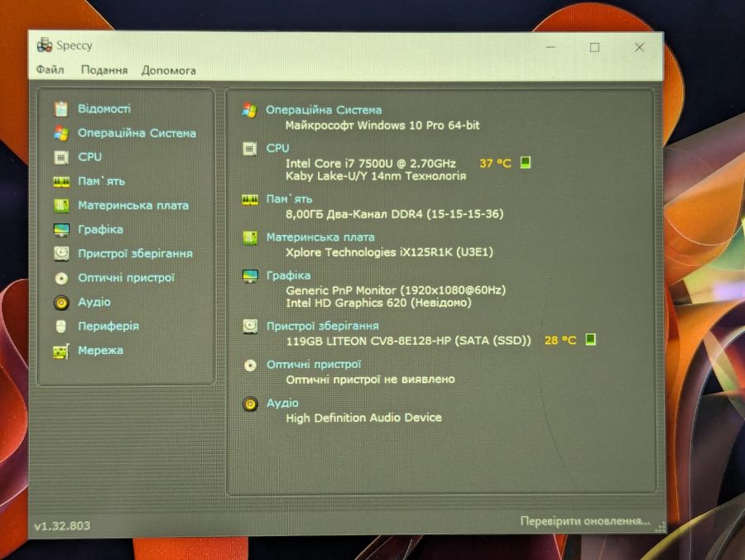Click Майкрософт Windows 10 Pro 64-bit text

[x=382, y=126]
